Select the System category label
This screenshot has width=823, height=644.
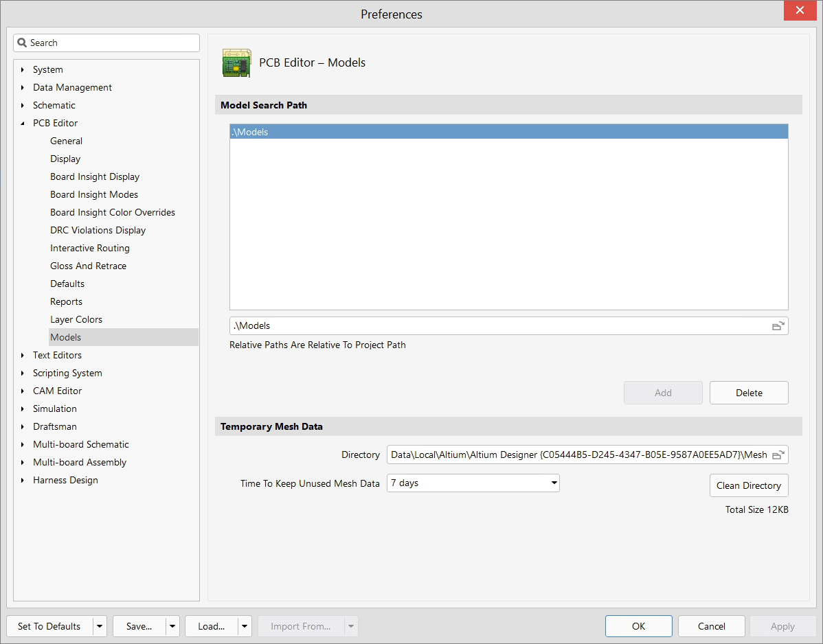point(48,70)
